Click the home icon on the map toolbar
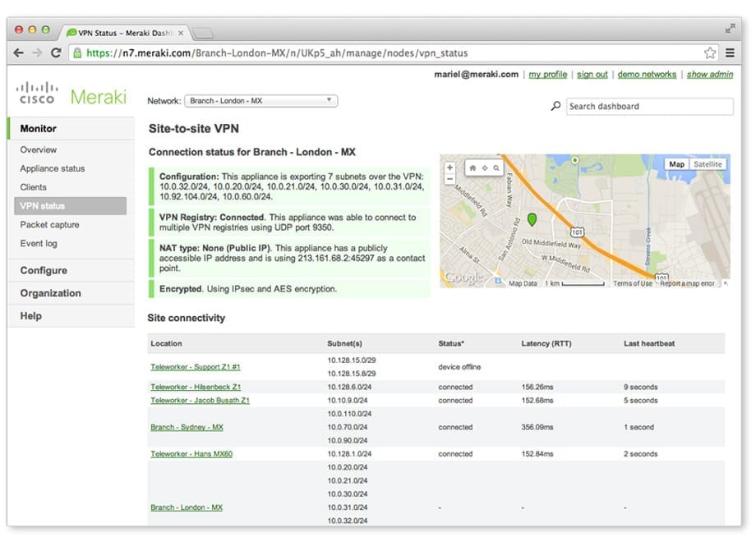This screenshot has height=546, width=756. click(x=472, y=167)
